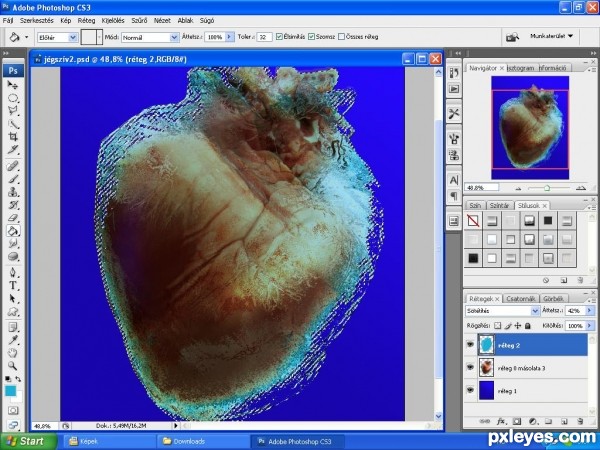Select the Zoom tool

coord(13,366)
